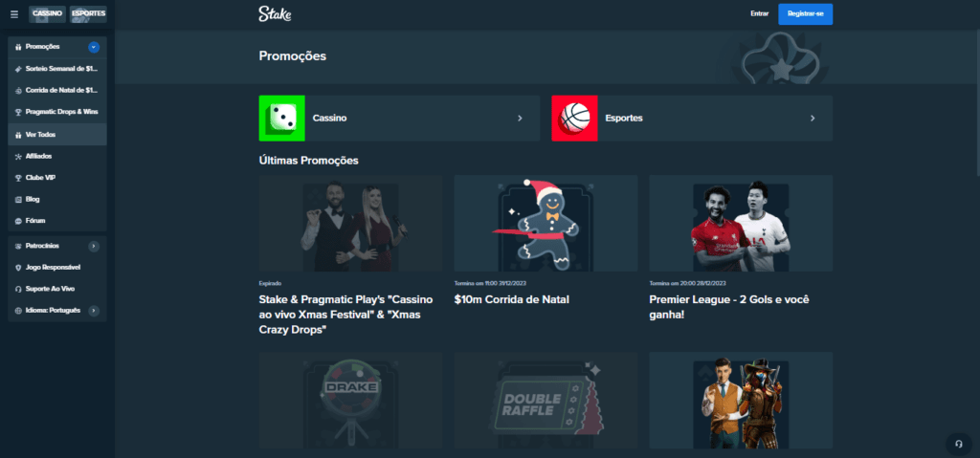Open the hamburger menu icon
980x458 pixels.
pos(14,14)
